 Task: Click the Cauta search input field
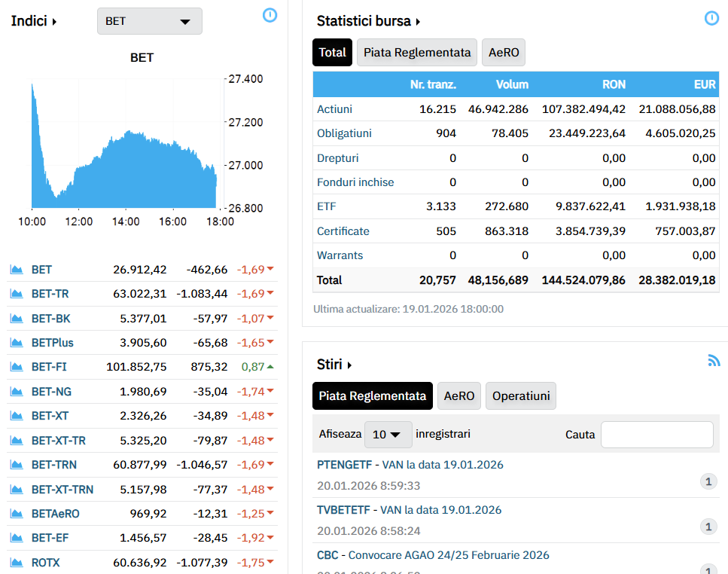[x=656, y=435]
